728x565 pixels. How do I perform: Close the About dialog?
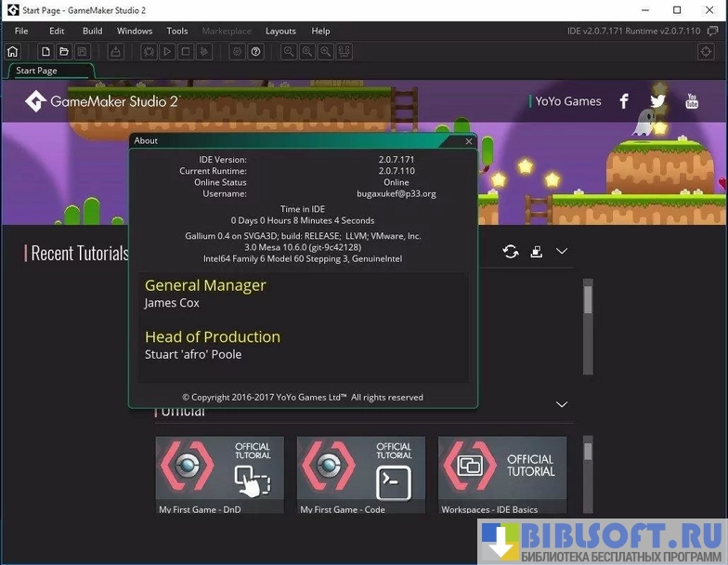click(468, 141)
